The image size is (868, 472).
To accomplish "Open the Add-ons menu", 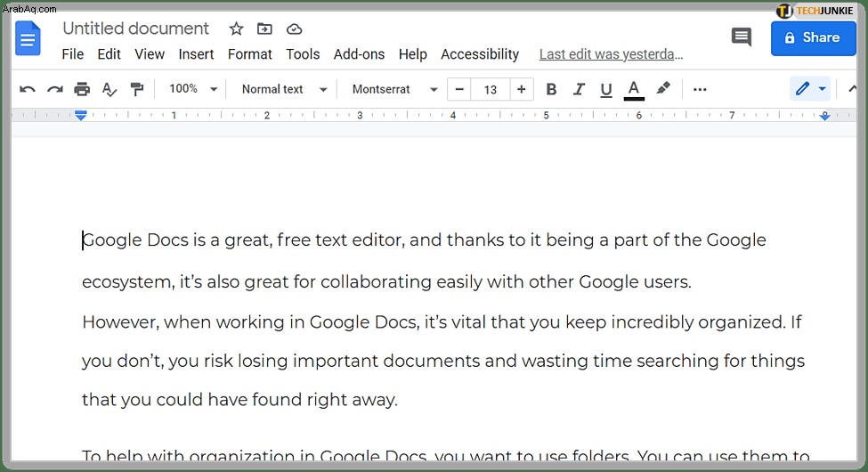I will pos(359,54).
